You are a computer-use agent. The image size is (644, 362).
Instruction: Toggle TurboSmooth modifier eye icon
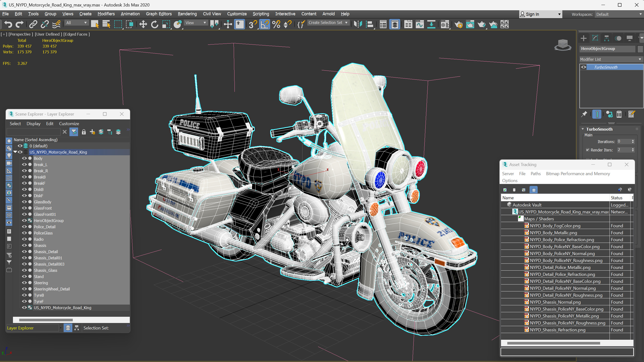pyautogui.click(x=583, y=67)
